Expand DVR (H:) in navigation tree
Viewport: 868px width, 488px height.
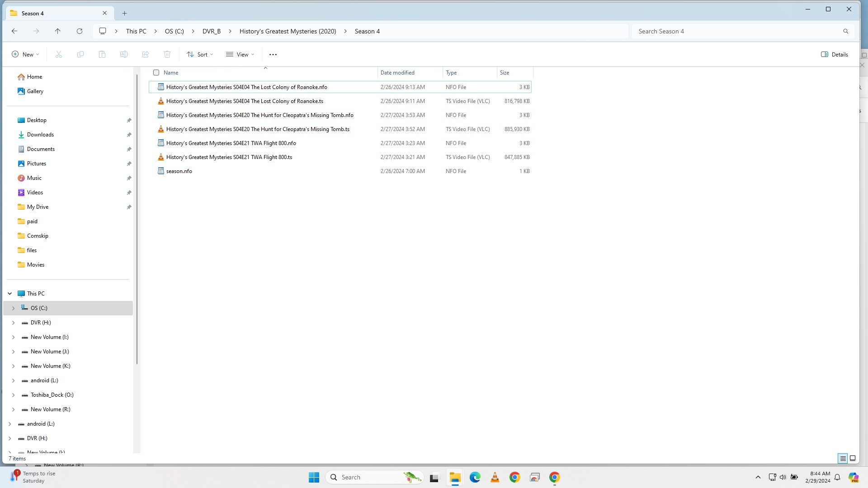point(13,323)
